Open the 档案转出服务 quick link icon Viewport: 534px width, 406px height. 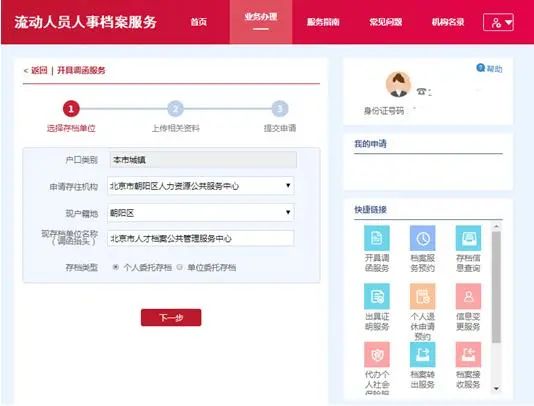tap(423, 355)
